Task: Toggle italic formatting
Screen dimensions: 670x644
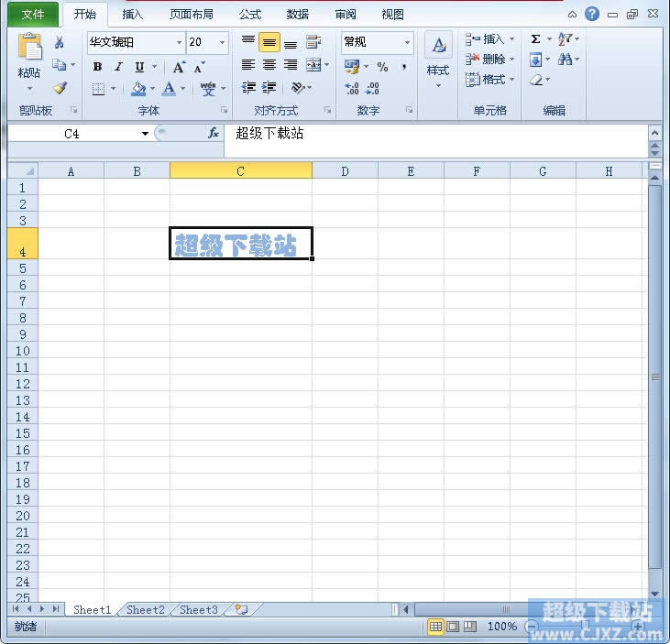Action: (118, 67)
